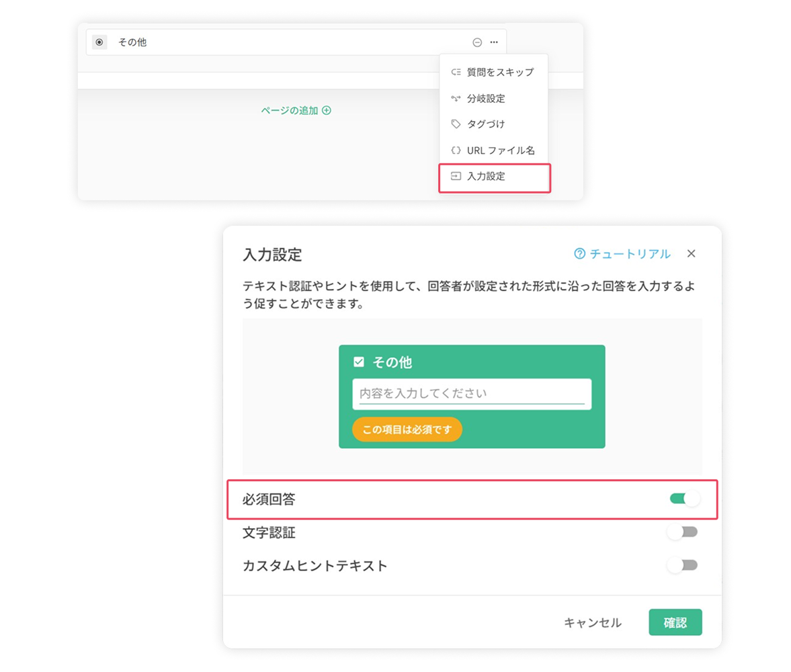Enable the 文字認証 toggle
The width and height of the screenshot is (791, 672).
pyautogui.click(x=683, y=532)
